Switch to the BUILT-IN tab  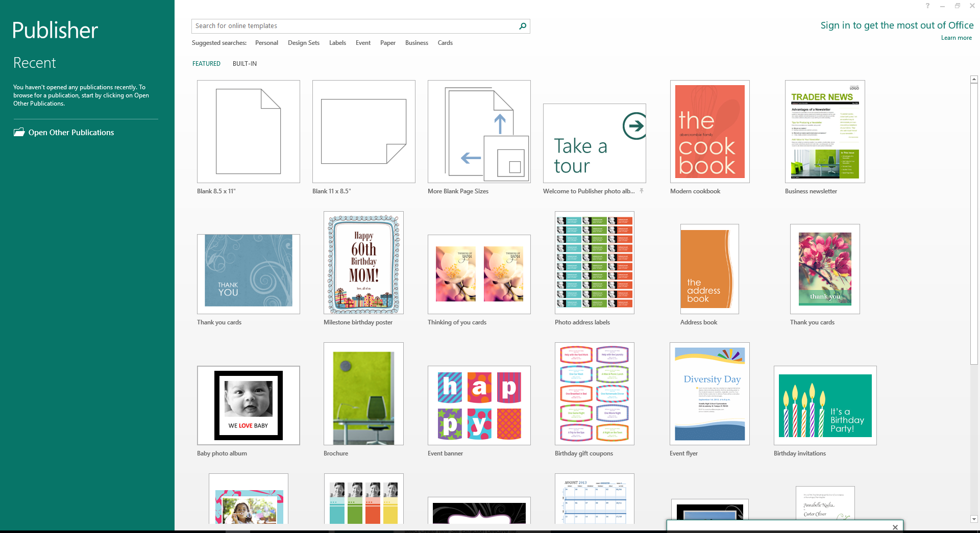pos(244,64)
